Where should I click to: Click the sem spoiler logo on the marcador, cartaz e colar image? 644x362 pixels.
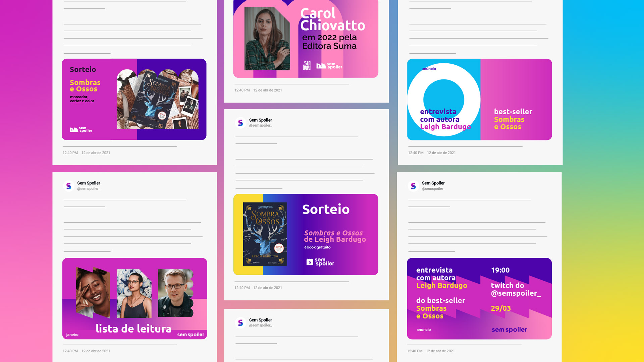(x=81, y=130)
